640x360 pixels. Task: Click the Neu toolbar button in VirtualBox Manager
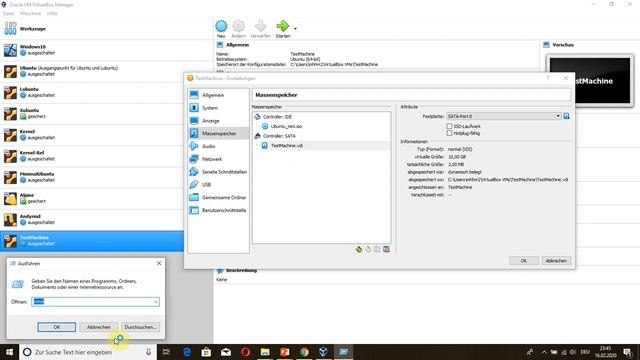click(221, 29)
